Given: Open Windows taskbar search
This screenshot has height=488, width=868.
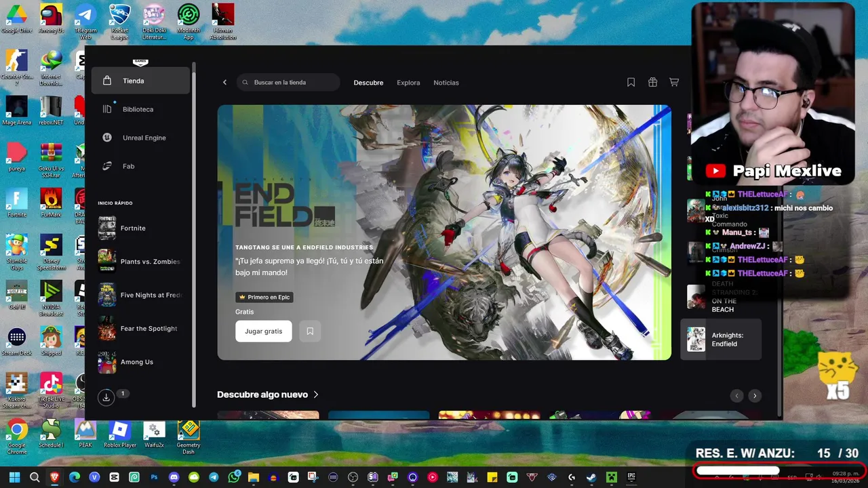Looking at the screenshot, I should coord(35,477).
